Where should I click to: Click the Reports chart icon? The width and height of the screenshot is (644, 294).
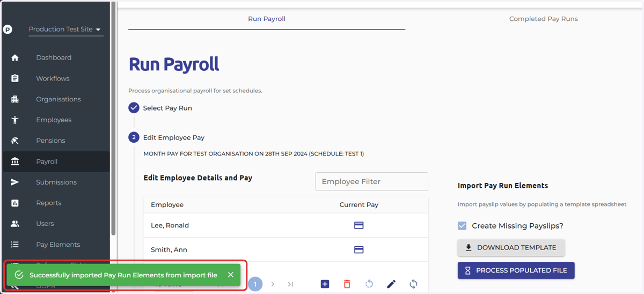(x=15, y=203)
